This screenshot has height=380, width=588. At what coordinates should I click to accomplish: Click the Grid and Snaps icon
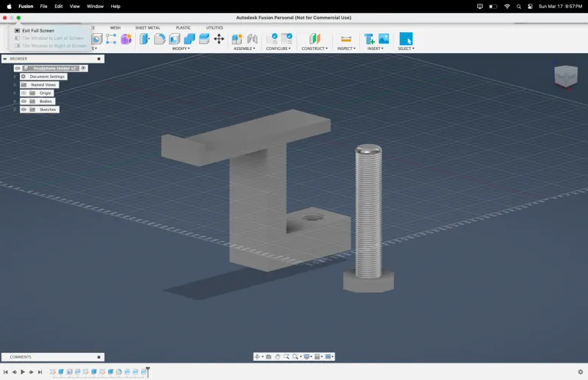pyautogui.click(x=318, y=356)
